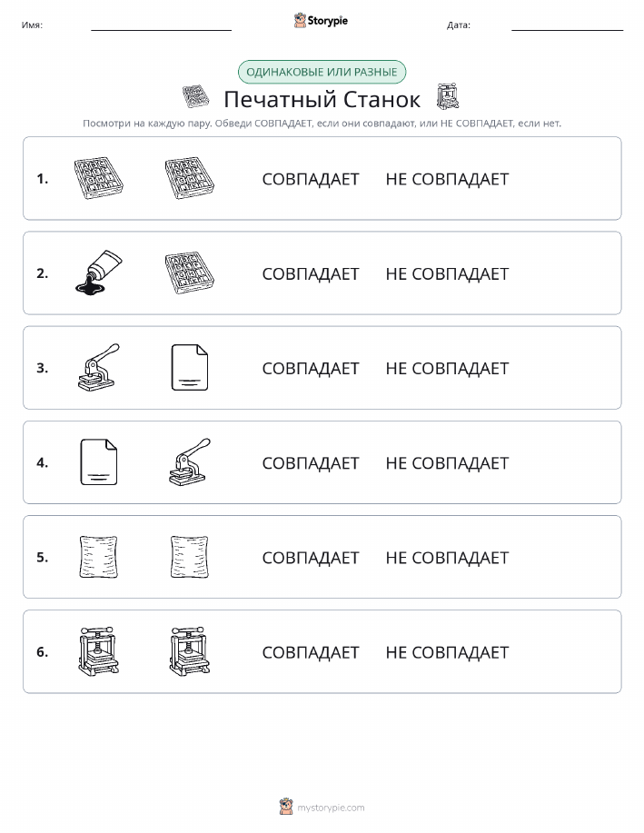Click the second letter block tray in row 1

tap(190, 178)
